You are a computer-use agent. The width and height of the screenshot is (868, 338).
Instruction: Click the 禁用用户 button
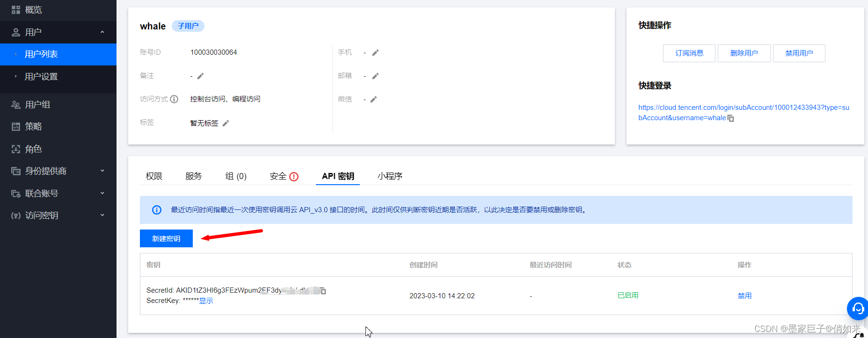point(799,53)
